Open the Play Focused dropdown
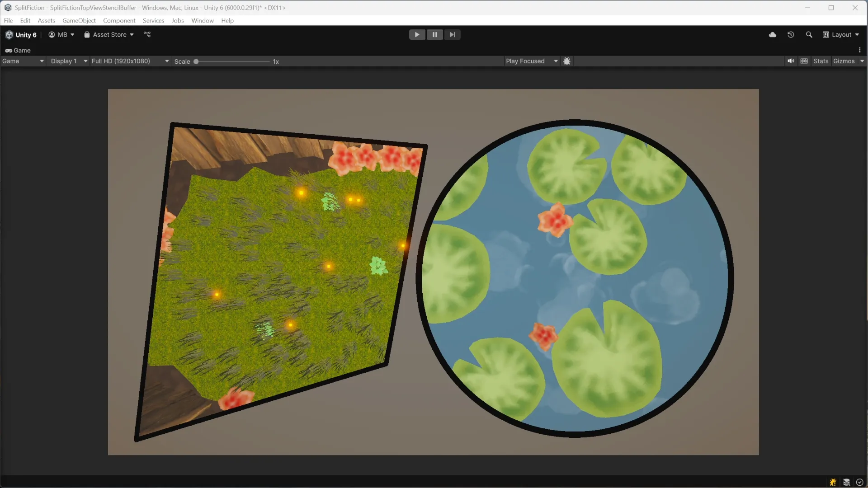The image size is (868, 488). 531,61
